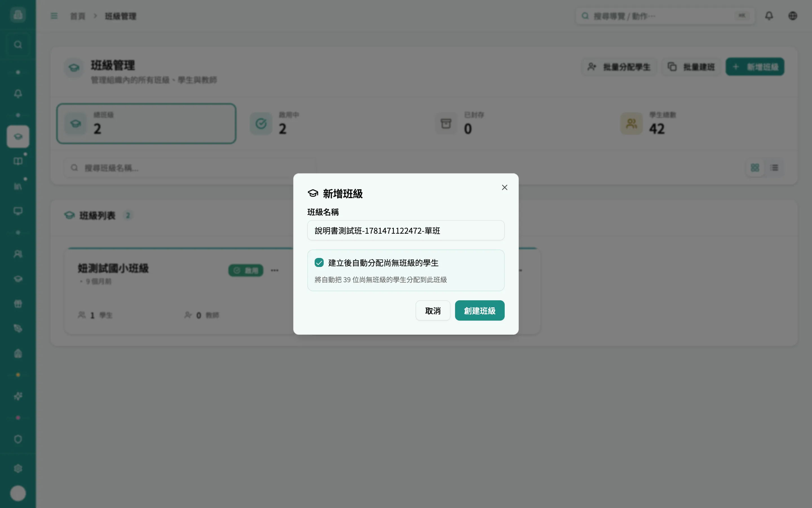Viewport: 812px width, 508px height.
Task: Click the 取消 button
Action: coord(433,310)
